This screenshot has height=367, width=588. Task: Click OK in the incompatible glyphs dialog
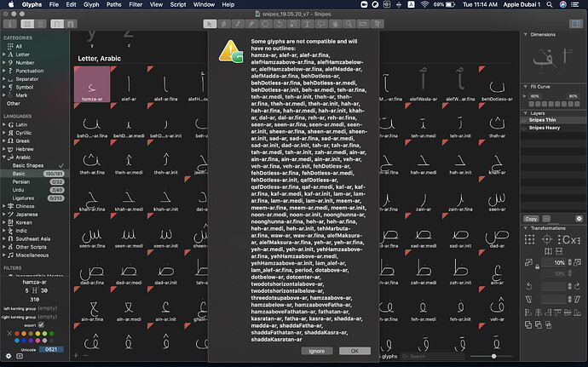355,351
